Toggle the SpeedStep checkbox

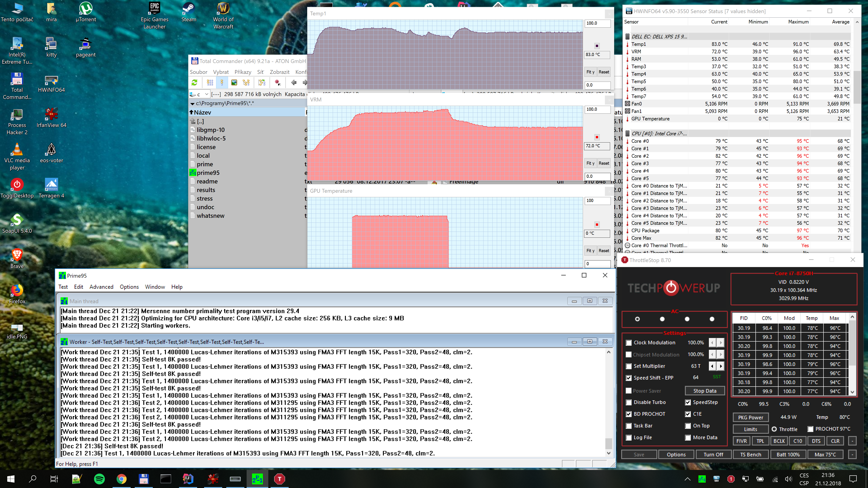point(688,402)
